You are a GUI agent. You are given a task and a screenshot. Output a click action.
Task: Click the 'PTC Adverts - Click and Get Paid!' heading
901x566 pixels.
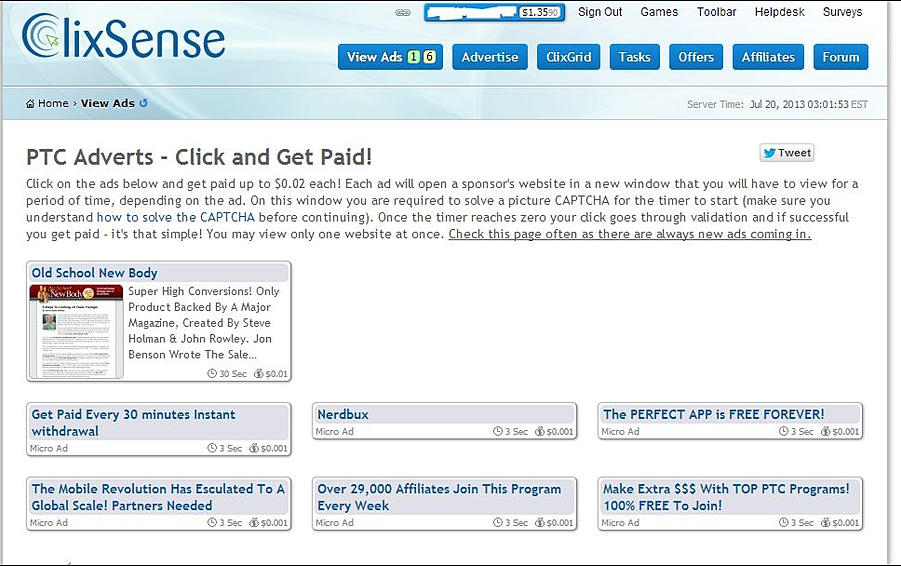click(x=199, y=157)
